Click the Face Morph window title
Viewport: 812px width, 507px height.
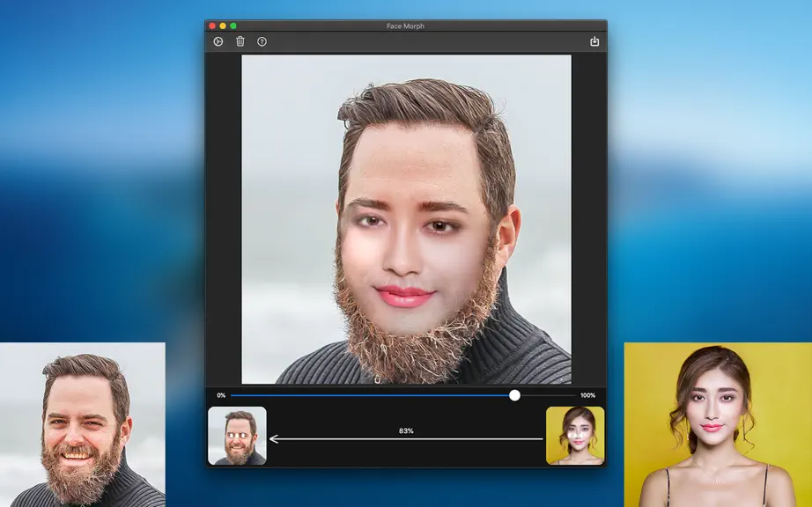[x=405, y=26]
